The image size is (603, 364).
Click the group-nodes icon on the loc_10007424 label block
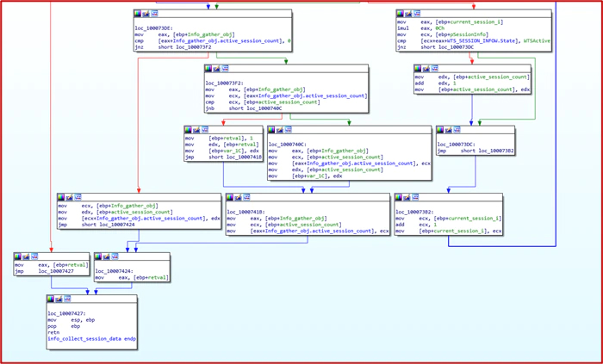pyautogui.click(x=115, y=256)
